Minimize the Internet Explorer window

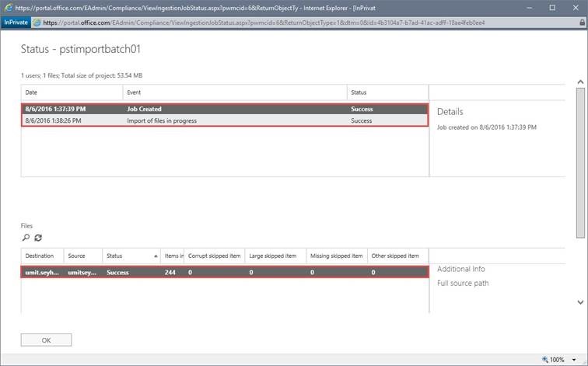coord(530,8)
